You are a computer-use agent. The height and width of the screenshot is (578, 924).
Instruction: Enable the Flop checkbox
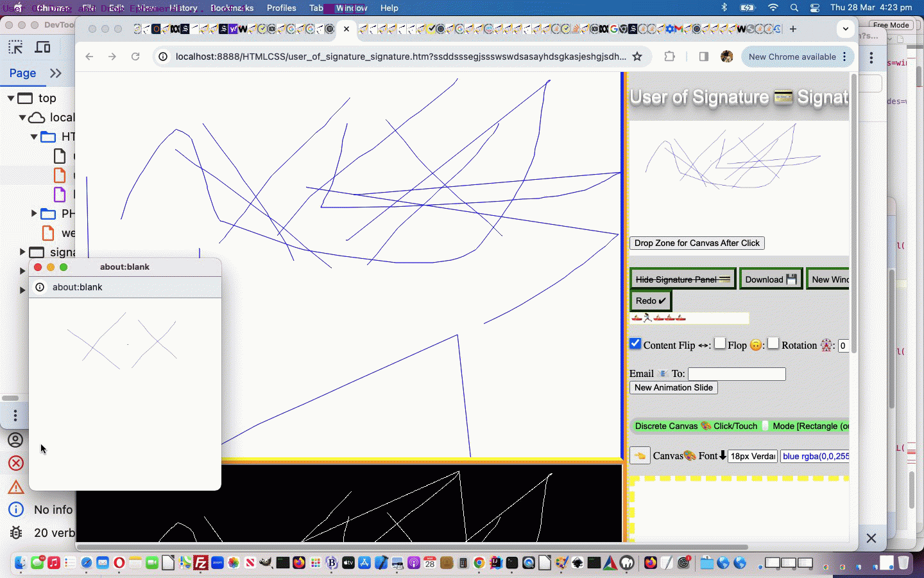point(720,344)
